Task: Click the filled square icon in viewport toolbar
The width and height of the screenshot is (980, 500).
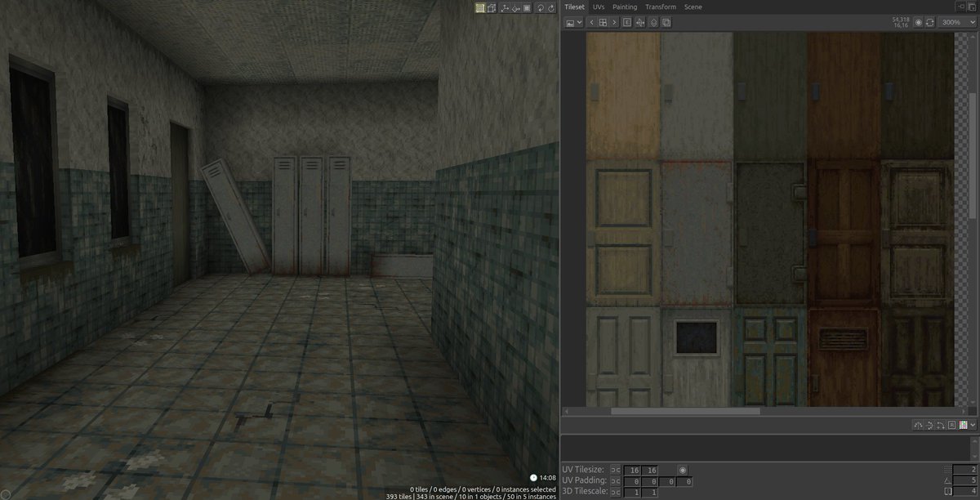Action: click(x=527, y=8)
